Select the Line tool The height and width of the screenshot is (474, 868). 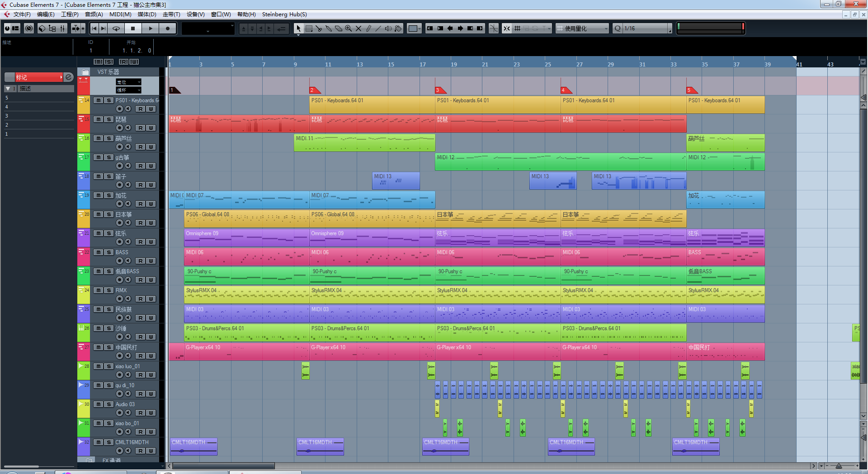[x=378, y=28]
